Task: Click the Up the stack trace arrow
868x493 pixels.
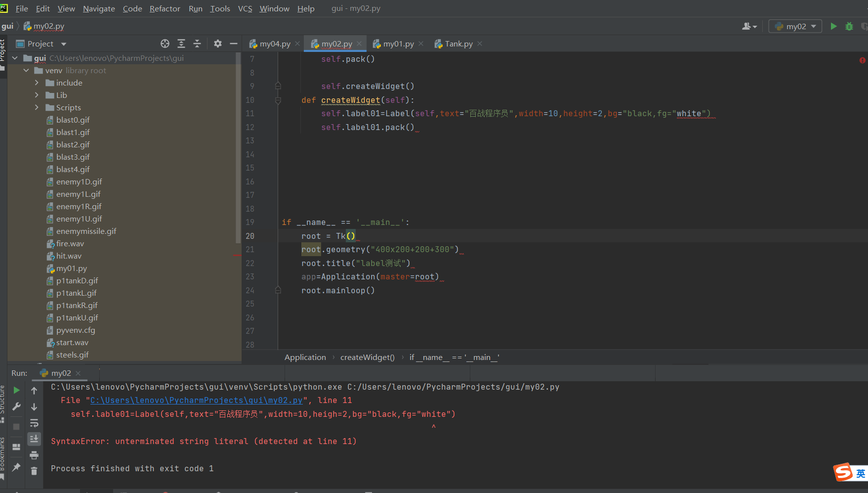Action: pyautogui.click(x=34, y=391)
